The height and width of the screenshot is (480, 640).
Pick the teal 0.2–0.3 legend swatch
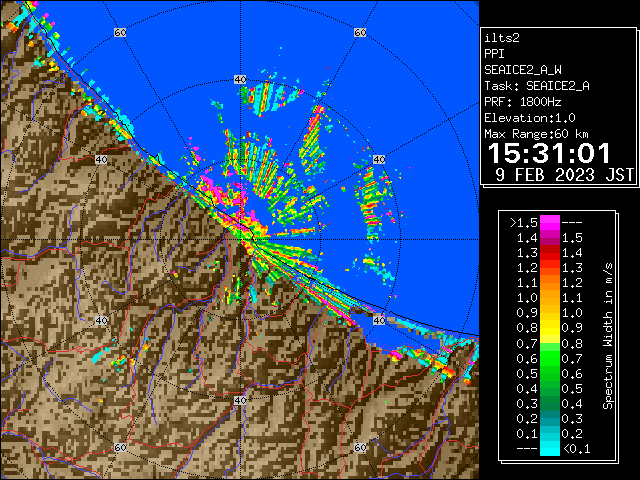(x=550, y=419)
